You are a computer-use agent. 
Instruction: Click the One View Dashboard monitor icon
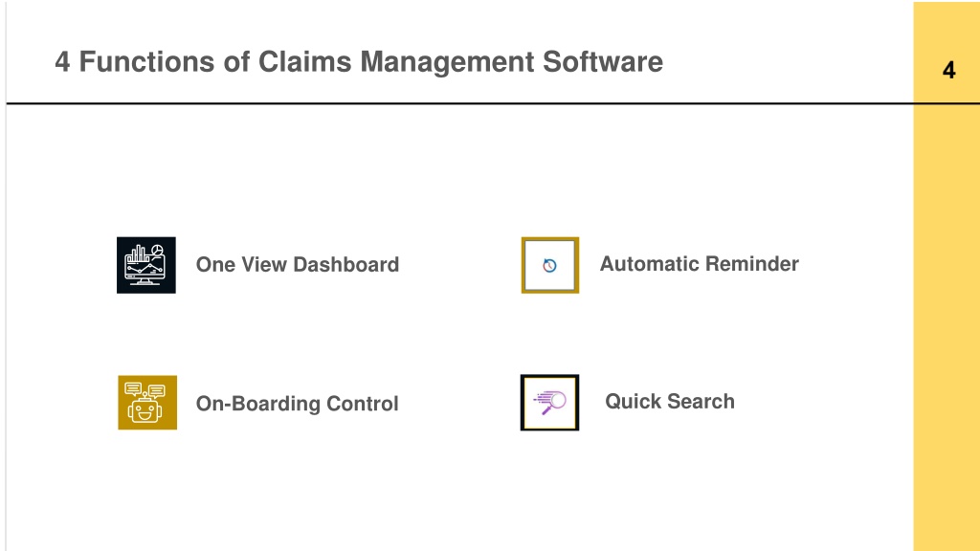pos(145,265)
